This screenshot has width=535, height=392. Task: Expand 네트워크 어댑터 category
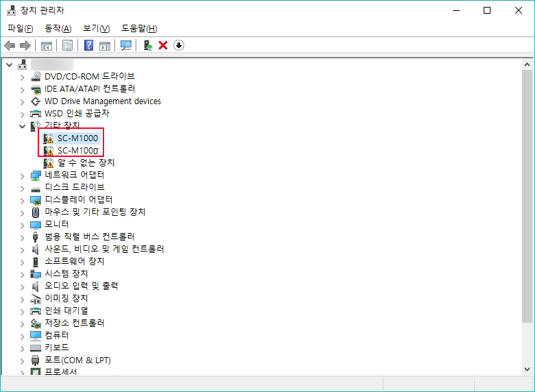pos(23,176)
